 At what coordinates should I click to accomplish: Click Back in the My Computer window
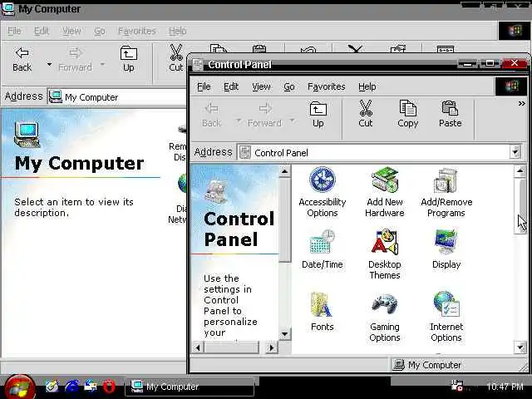22,59
